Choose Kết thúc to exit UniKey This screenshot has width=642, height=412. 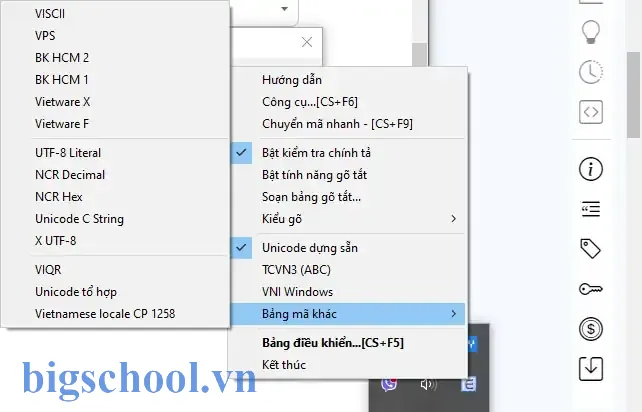tap(348, 365)
